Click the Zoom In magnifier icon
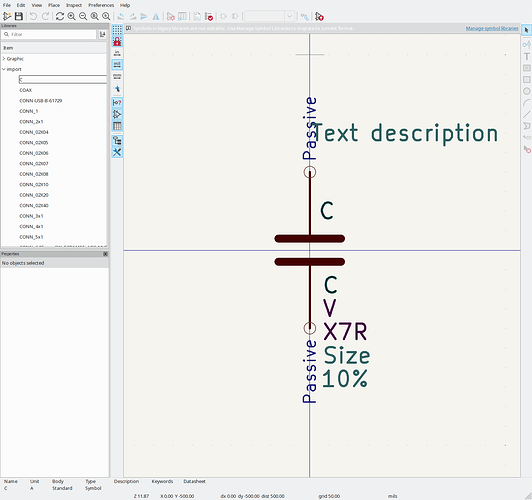The height and width of the screenshot is (500, 532). pos(71,16)
